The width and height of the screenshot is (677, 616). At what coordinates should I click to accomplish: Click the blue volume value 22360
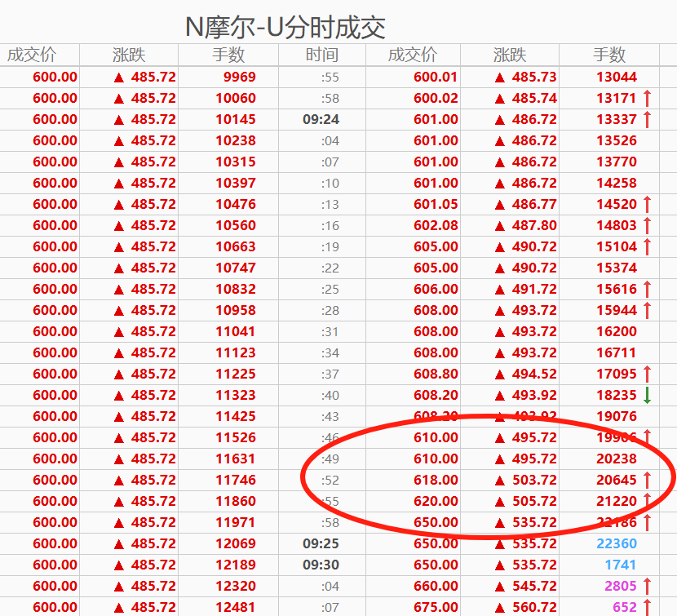point(617,543)
